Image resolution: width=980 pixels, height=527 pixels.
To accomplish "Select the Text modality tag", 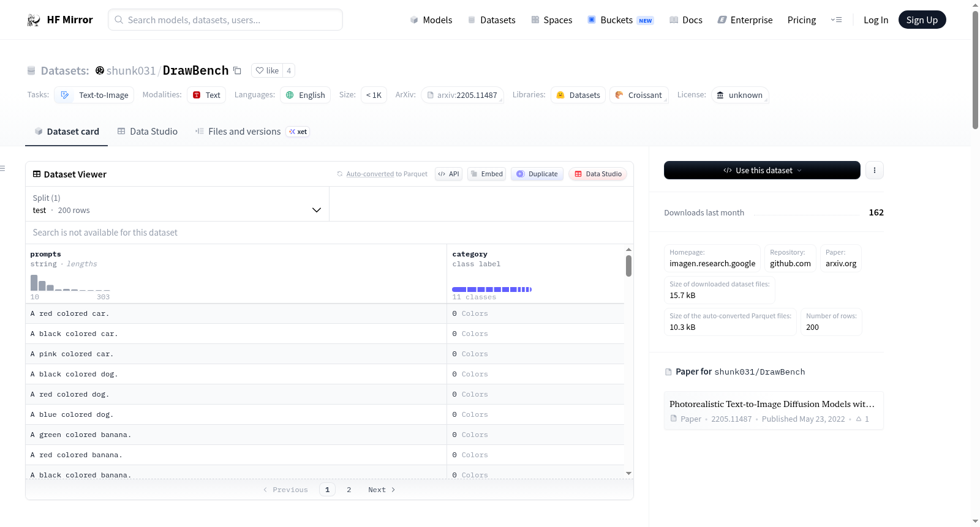I will (x=206, y=95).
